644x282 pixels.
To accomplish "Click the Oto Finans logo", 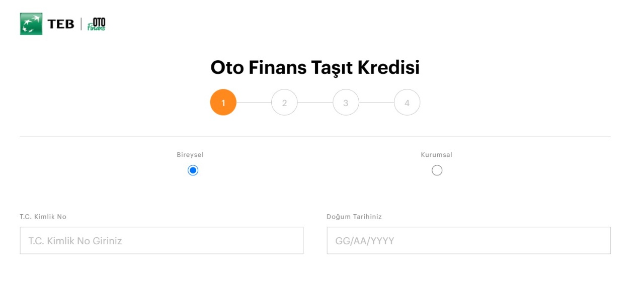I will (96, 24).
